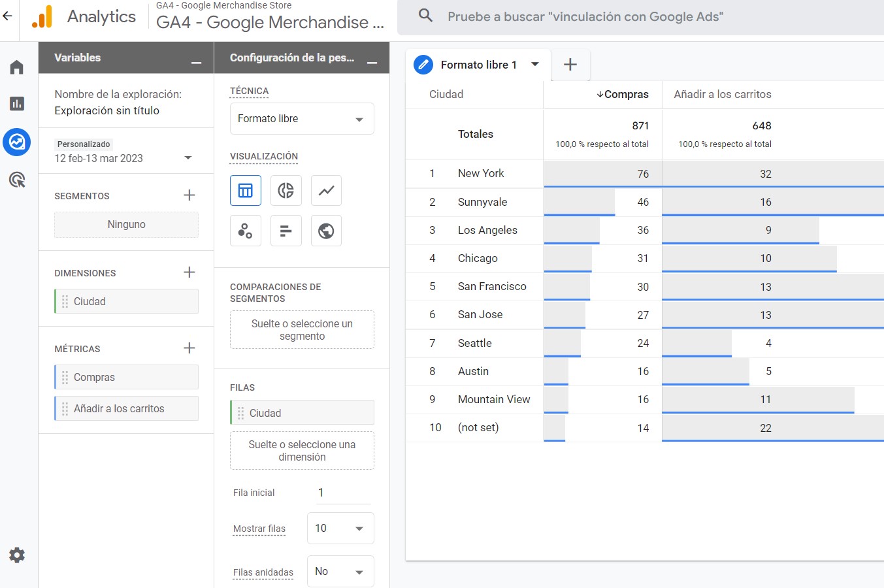This screenshot has height=588, width=884.
Task: Click the San Jose row label
Action: pos(480,314)
